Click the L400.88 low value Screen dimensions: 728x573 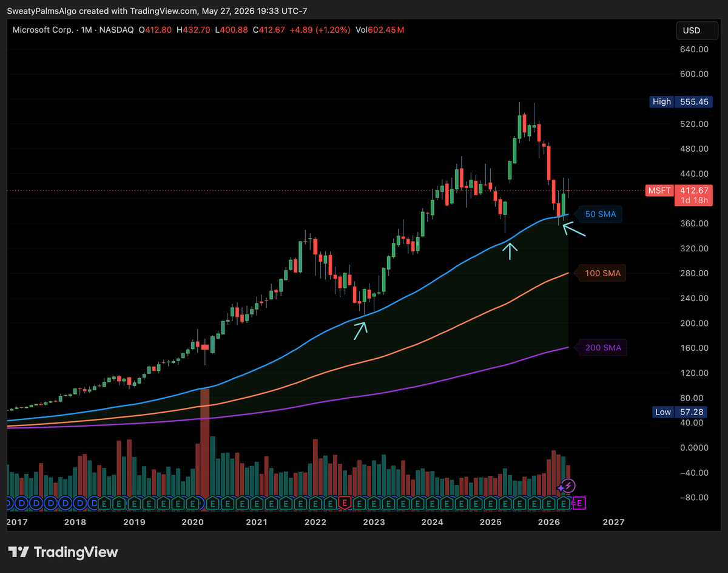[x=231, y=30]
